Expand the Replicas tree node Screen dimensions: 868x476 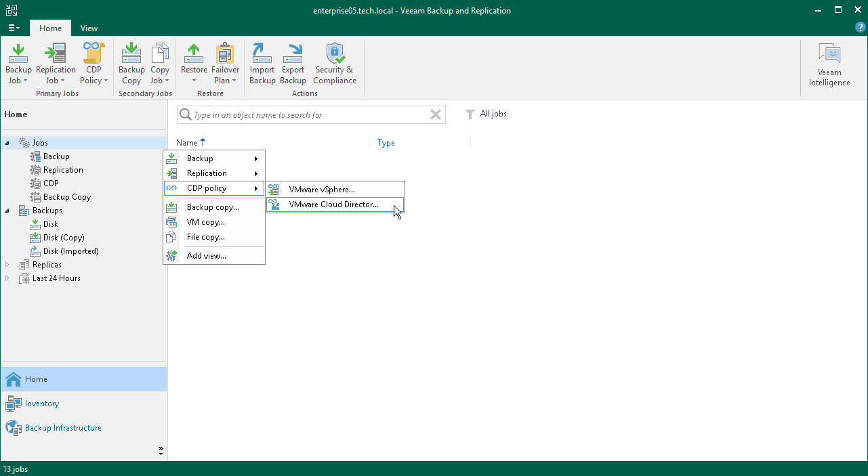[7, 265]
